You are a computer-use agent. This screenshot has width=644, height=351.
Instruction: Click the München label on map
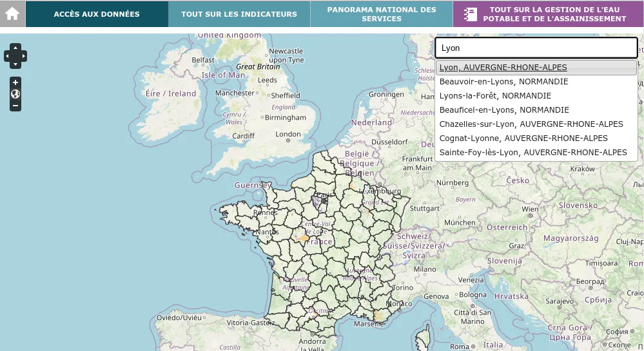click(460, 222)
